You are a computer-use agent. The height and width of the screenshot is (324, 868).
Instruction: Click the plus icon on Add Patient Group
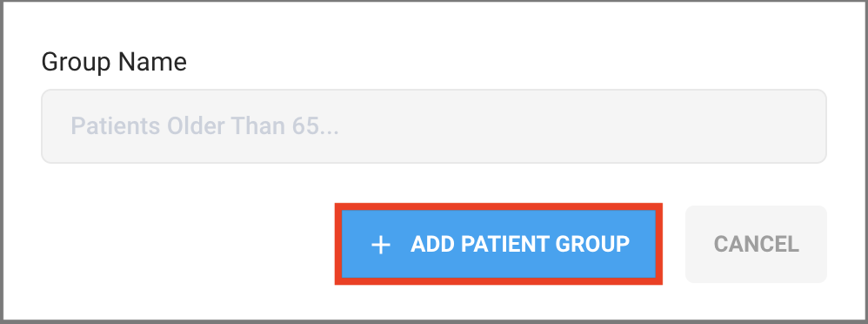(x=381, y=245)
